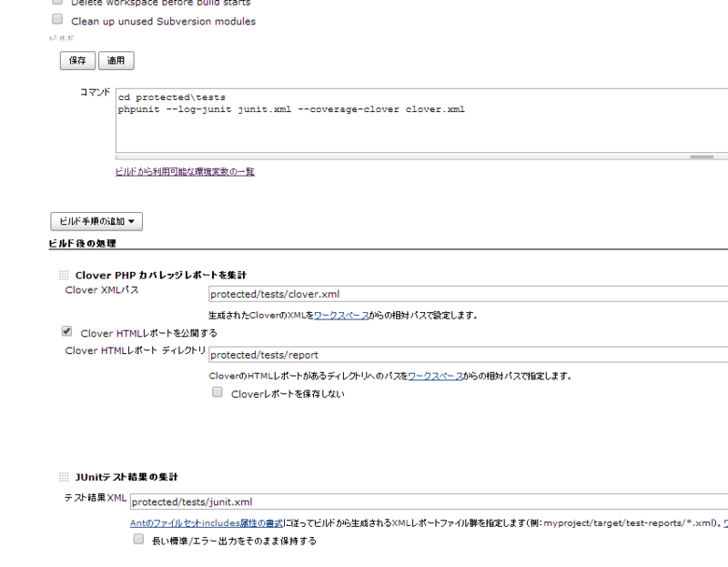Click inside the コマンド command text area
728x567 pixels.
point(421,120)
